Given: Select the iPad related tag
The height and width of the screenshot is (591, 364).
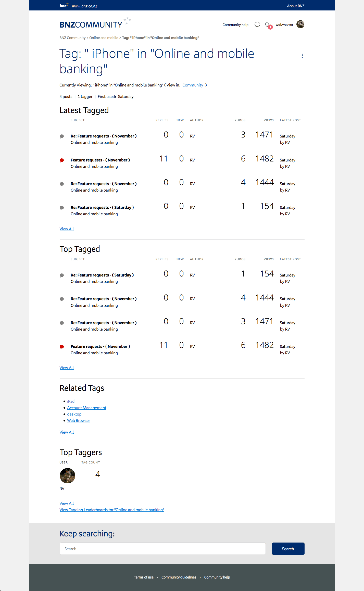Looking at the screenshot, I should [71, 401].
